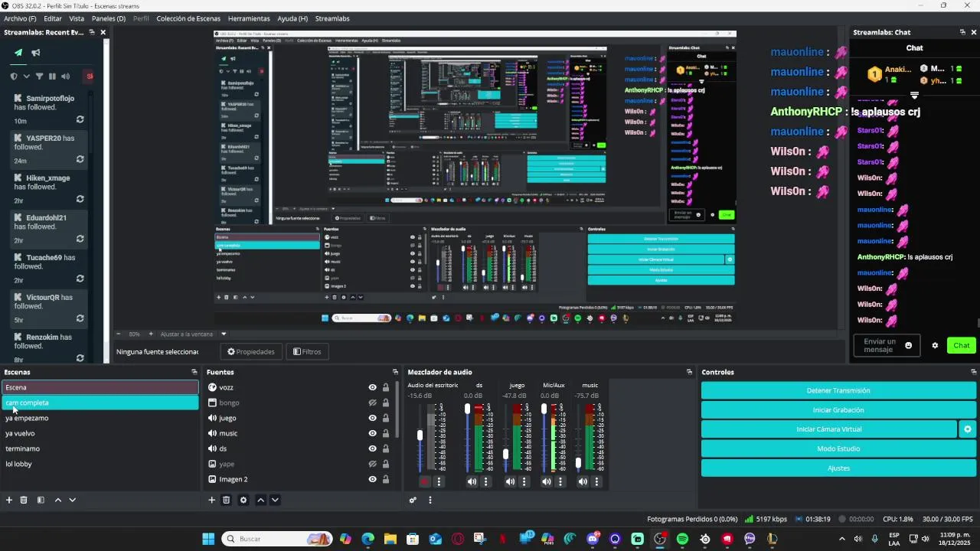Click Iniciar Cámara Virtual
The width and height of the screenshot is (980, 551).
coord(829,429)
